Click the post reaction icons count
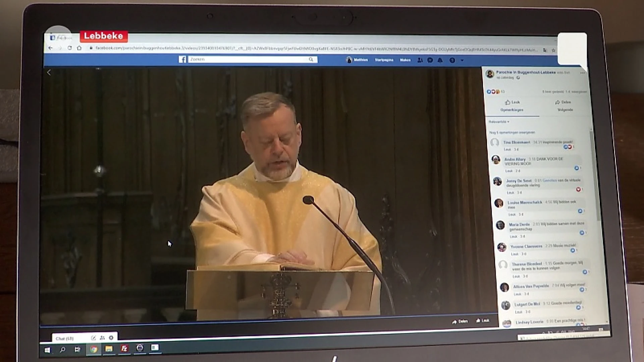Viewport: 644px width, 362px height. point(495,92)
